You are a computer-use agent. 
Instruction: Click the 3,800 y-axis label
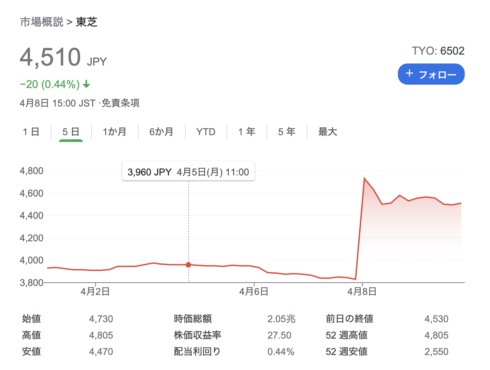click(31, 283)
